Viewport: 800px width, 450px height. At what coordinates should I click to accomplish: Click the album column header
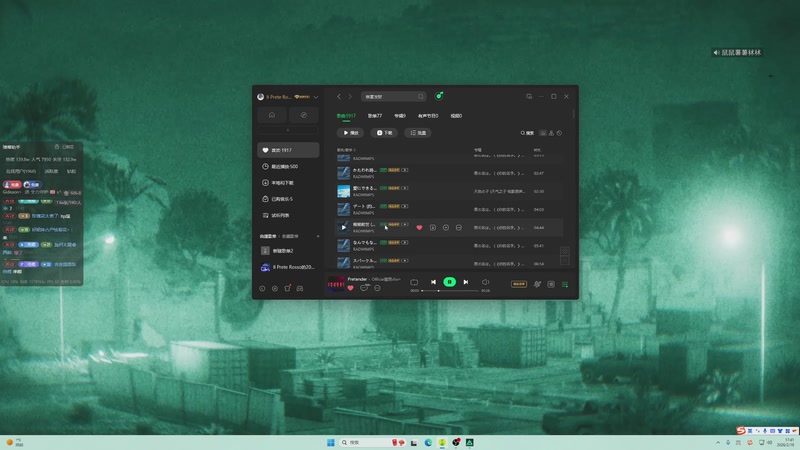point(478,150)
